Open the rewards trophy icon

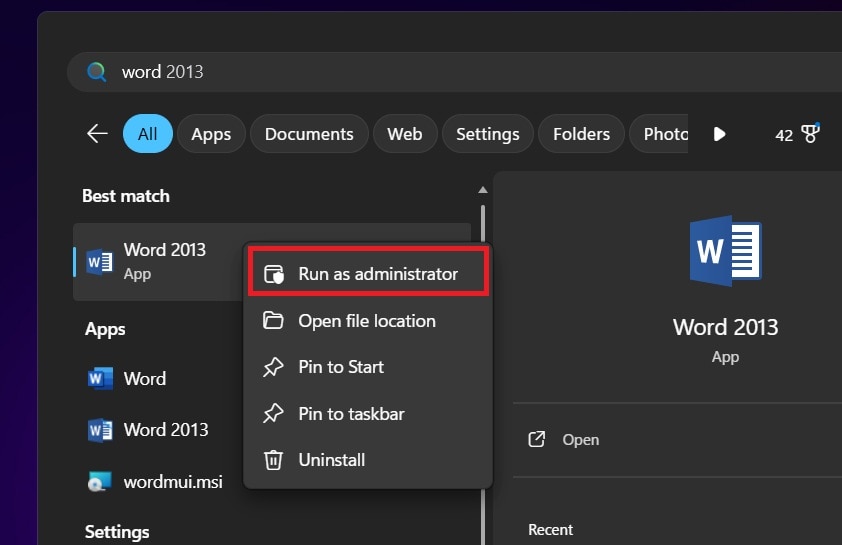click(810, 133)
